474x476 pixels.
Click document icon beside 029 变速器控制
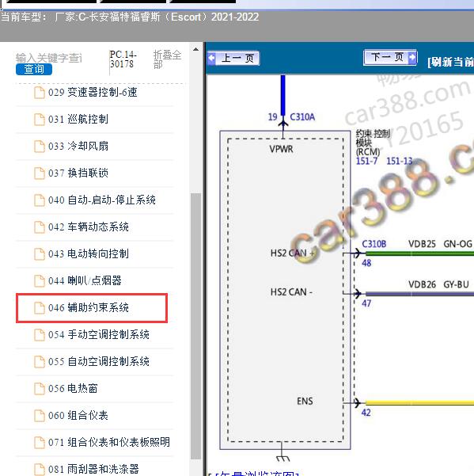(39, 93)
